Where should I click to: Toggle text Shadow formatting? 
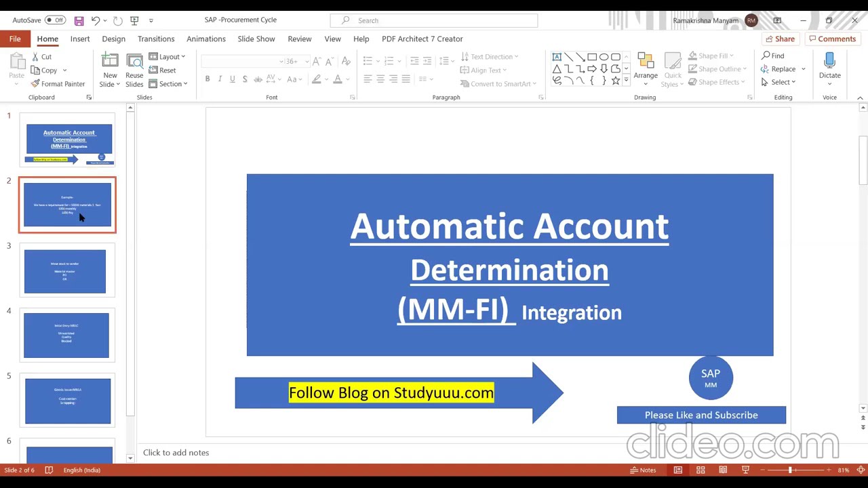point(245,79)
